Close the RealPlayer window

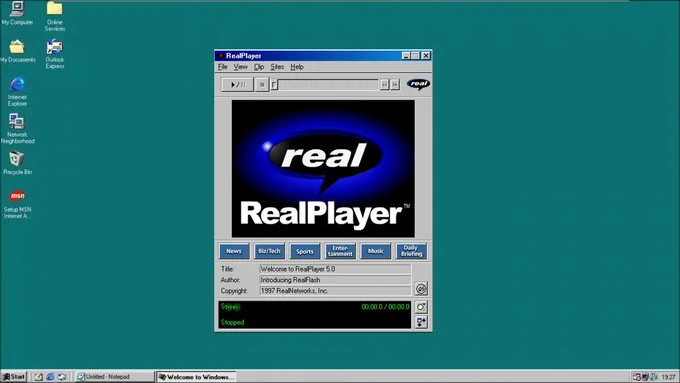(x=426, y=56)
